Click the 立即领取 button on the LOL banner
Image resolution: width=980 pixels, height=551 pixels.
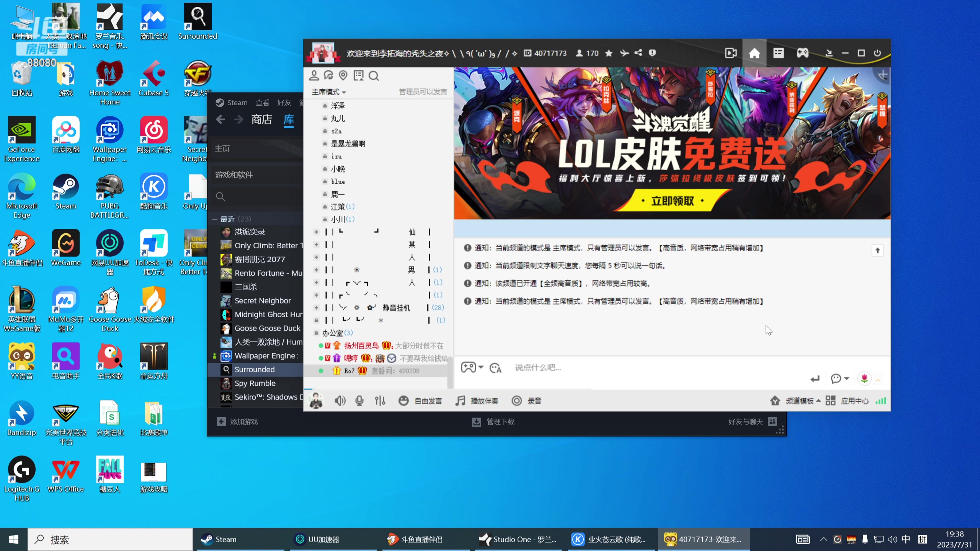671,201
